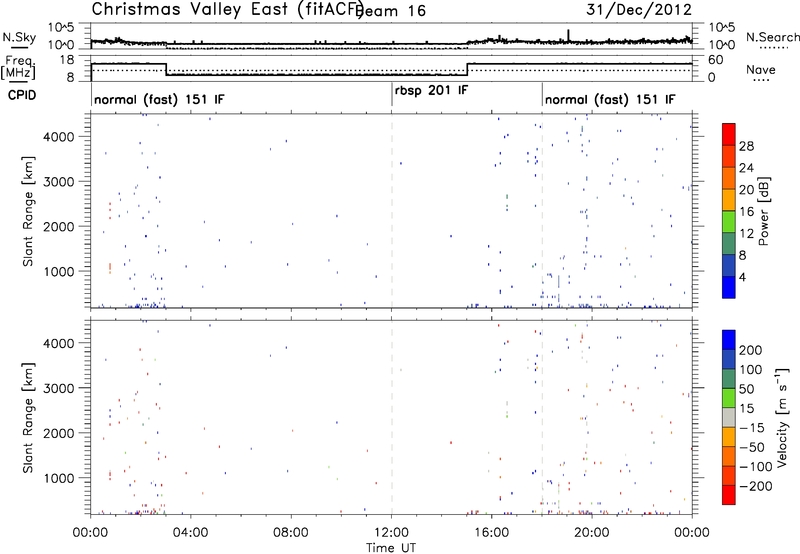Click the frequency step-down at 03:00 in frequency panel

[x=166, y=69]
